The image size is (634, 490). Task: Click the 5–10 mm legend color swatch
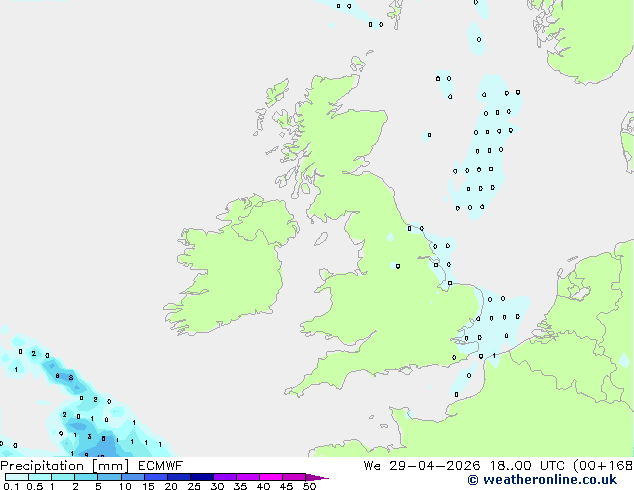point(109,477)
